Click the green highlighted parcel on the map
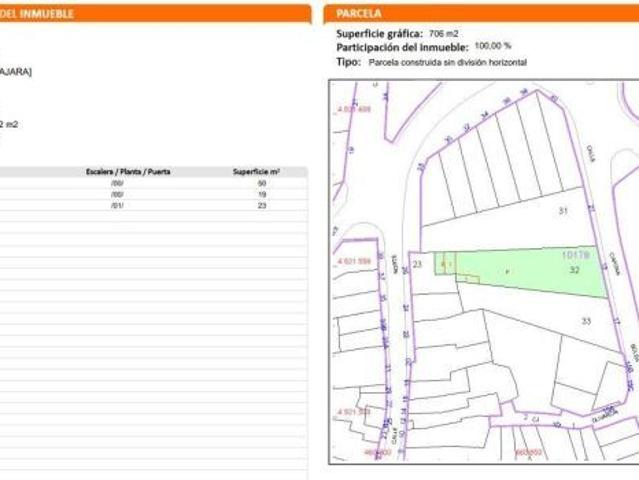 [522, 271]
